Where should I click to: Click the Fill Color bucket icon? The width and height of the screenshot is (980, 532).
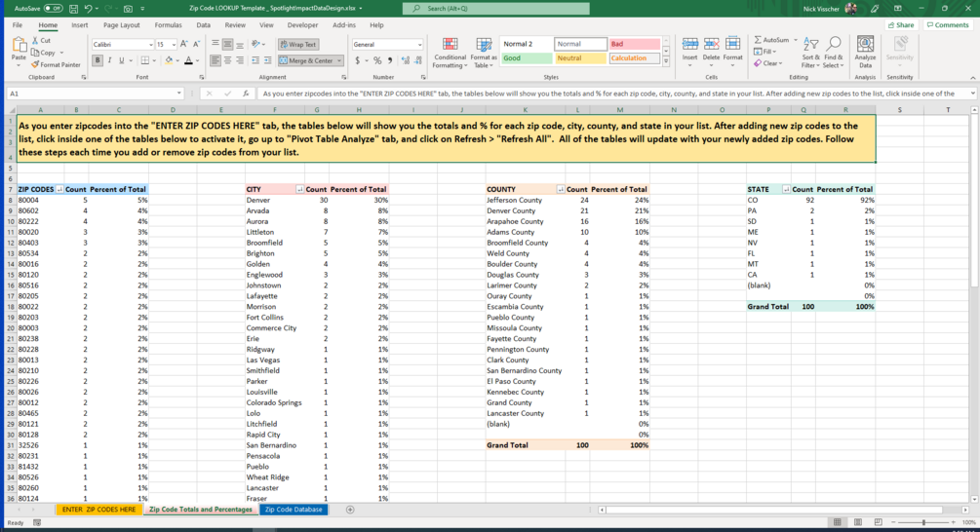pyautogui.click(x=168, y=60)
